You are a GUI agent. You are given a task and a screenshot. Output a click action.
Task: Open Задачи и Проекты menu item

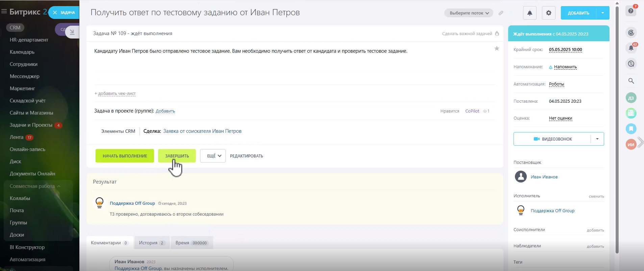click(31, 125)
